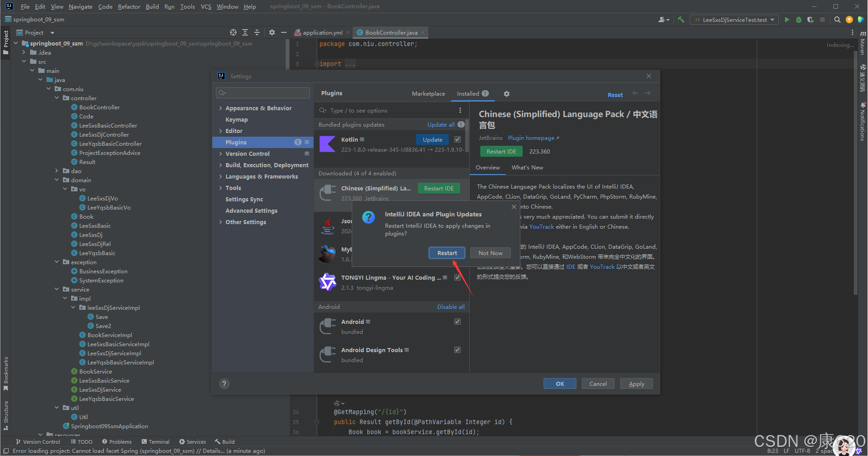This screenshot has width=868, height=456.
Task: Open Search Everywhere magnifier icon
Action: click(x=837, y=20)
